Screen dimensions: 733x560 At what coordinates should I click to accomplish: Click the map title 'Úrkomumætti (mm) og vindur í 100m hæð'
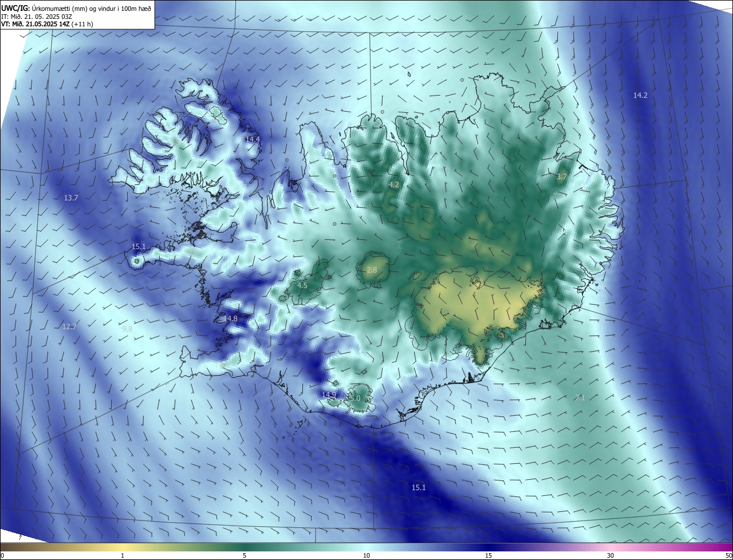point(90,7)
